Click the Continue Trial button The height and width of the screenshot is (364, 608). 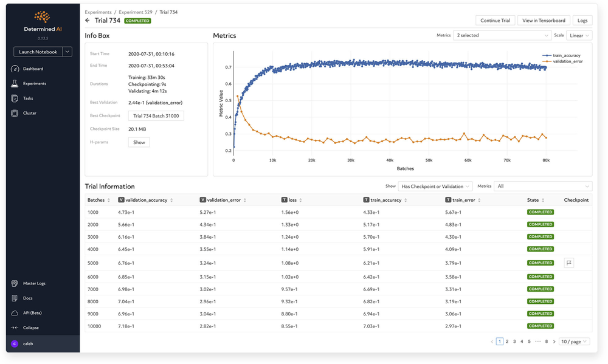point(494,21)
